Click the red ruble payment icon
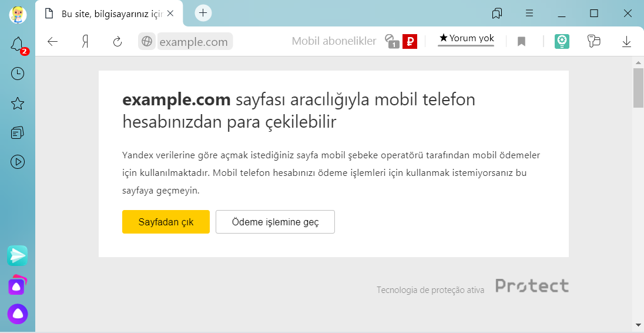This screenshot has height=333, width=644. [x=410, y=42]
